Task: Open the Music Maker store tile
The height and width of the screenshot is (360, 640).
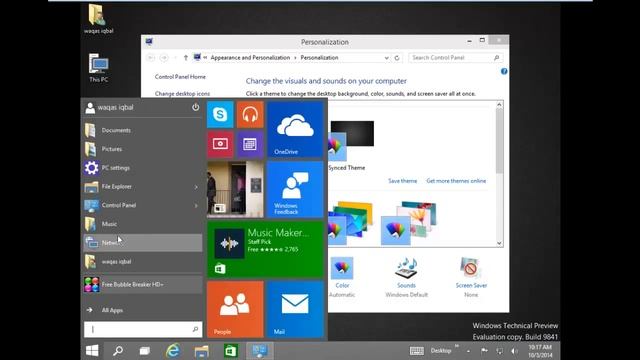Action: tap(265, 249)
